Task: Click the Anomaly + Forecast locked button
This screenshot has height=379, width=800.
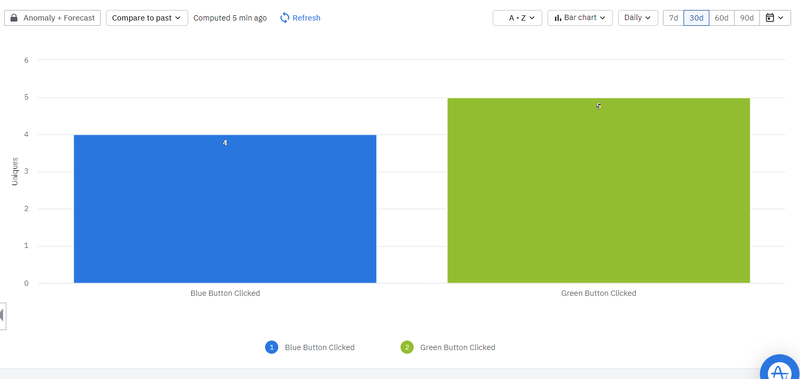Action: pos(53,18)
